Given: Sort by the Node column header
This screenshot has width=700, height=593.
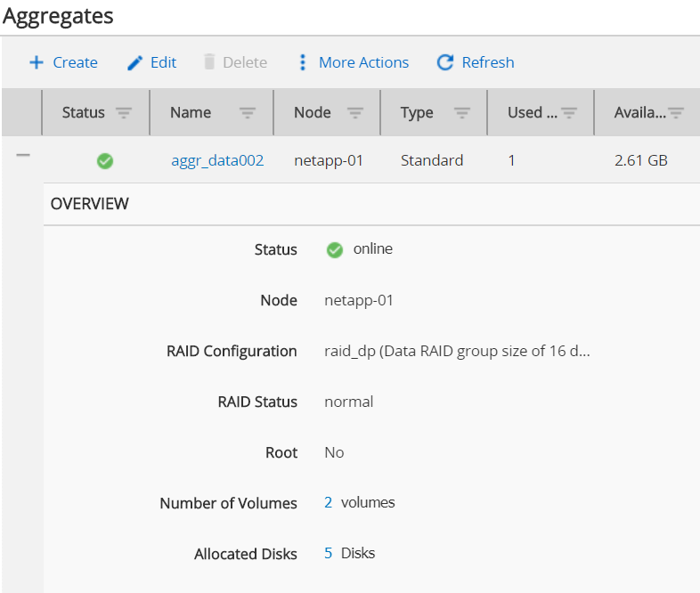Looking at the screenshot, I should [312, 113].
